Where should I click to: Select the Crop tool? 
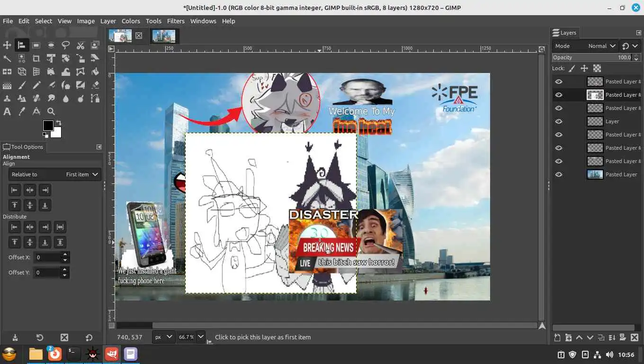coord(36,59)
